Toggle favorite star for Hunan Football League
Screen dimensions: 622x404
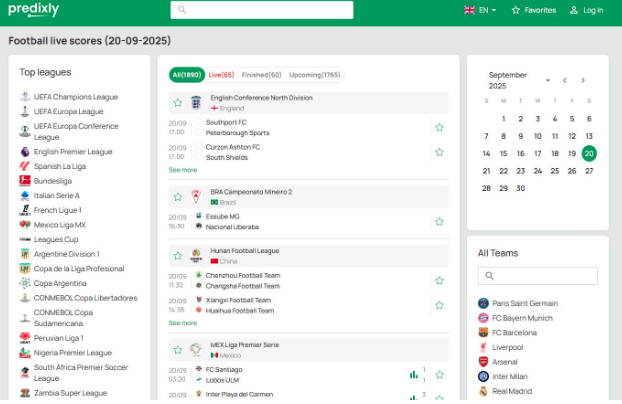click(178, 254)
